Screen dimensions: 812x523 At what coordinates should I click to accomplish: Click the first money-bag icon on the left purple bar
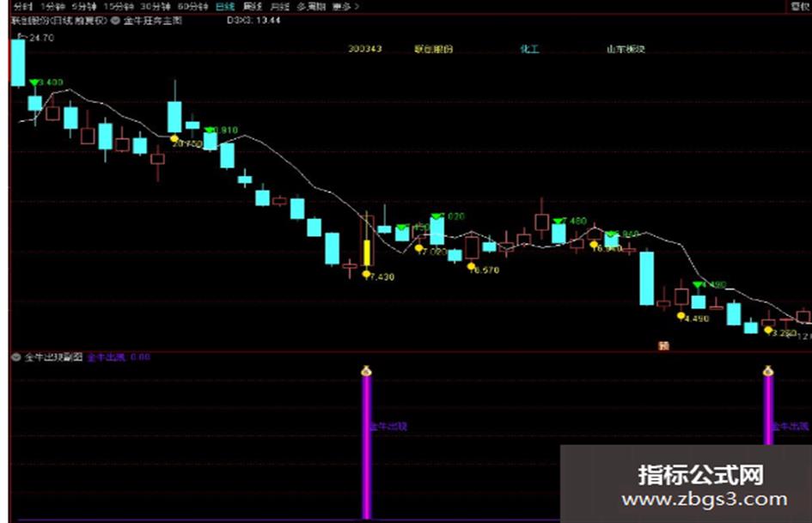[367, 370]
